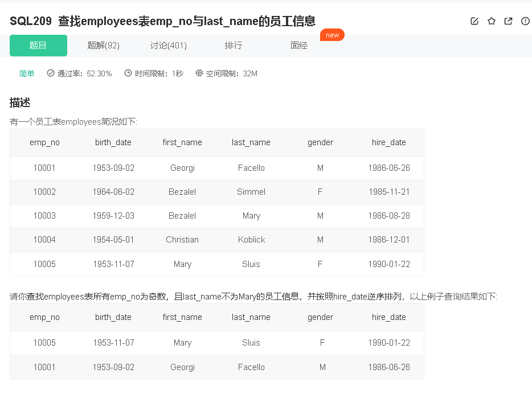
Task: Click emp_no header in result table
Action: [44, 317]
